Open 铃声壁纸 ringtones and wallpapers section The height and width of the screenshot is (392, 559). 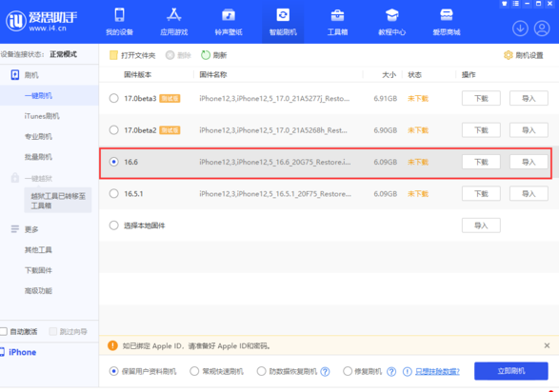(x=229, y=22)
